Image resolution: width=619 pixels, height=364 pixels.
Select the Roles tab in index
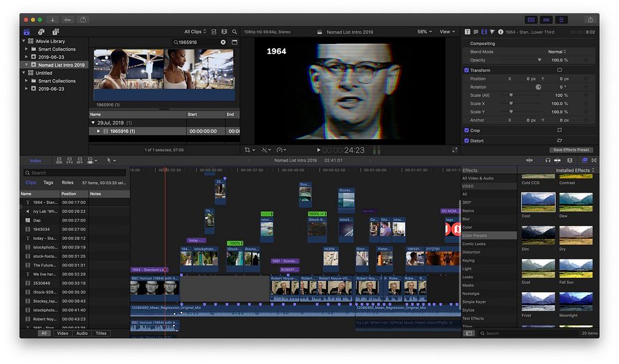(67, 183)
